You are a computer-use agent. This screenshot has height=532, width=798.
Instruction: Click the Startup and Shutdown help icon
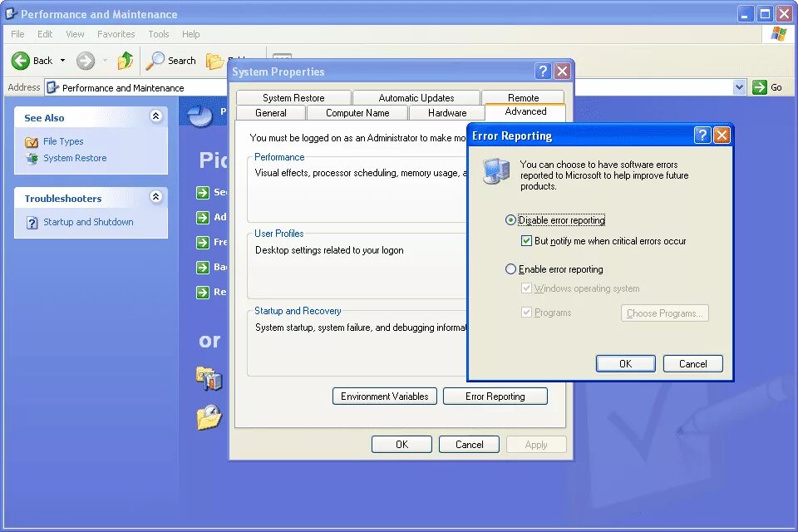[32, 223]
